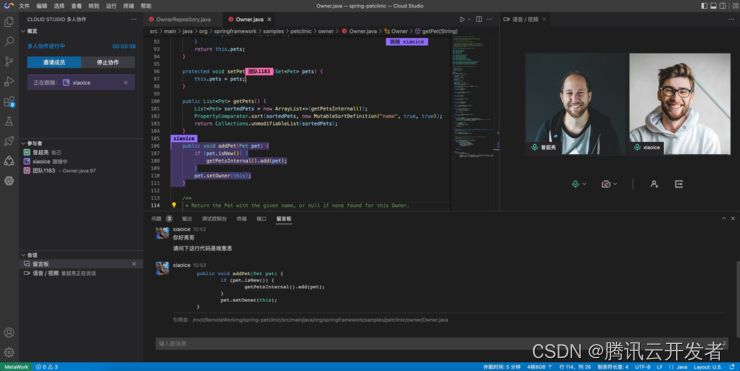Collapse the 会话 sessions section
Image resolution: width=740 pixels, height=371 pixels.
tap(23, 255)
